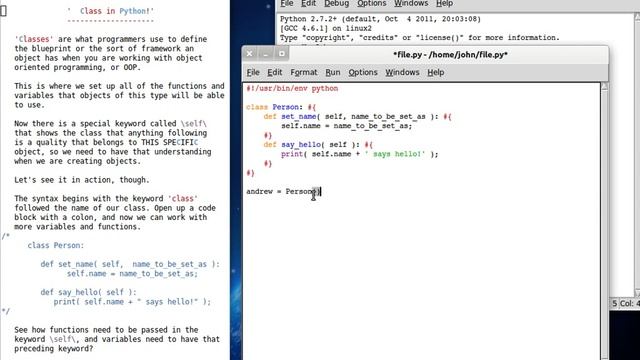Click 'class Person:' in left notes example

56,245
